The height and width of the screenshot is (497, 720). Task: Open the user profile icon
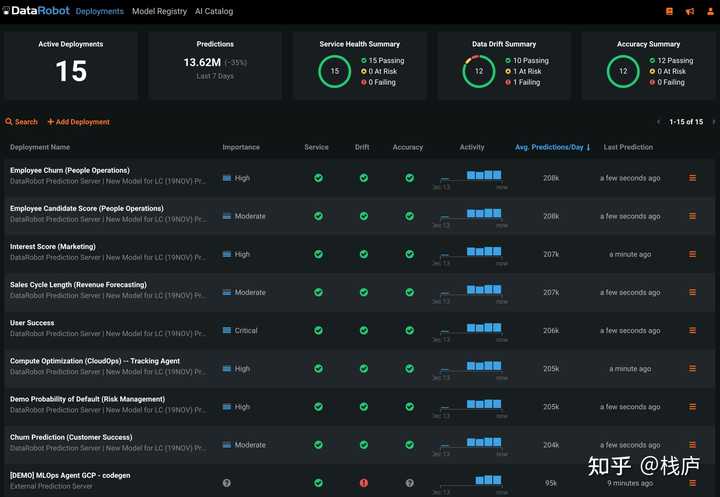click(x=710, y=11)
